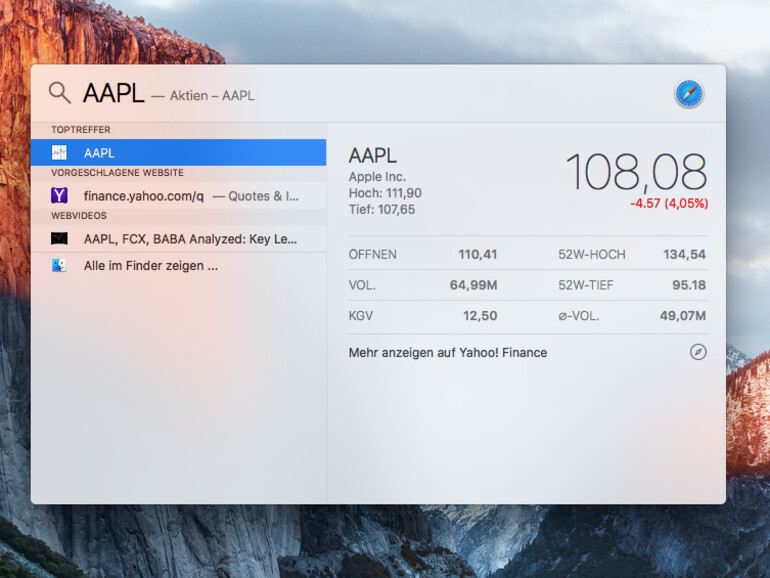Select the AAPL top hit row
This screenshot has height=578, width=770.
[x=178, y=153]
